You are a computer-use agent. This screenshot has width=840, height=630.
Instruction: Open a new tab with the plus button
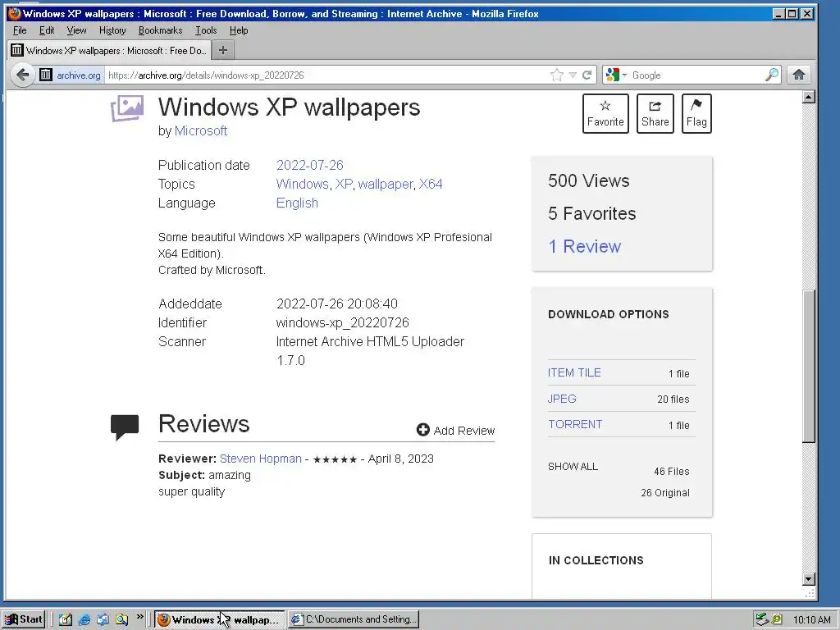click(x=223, y=50)
